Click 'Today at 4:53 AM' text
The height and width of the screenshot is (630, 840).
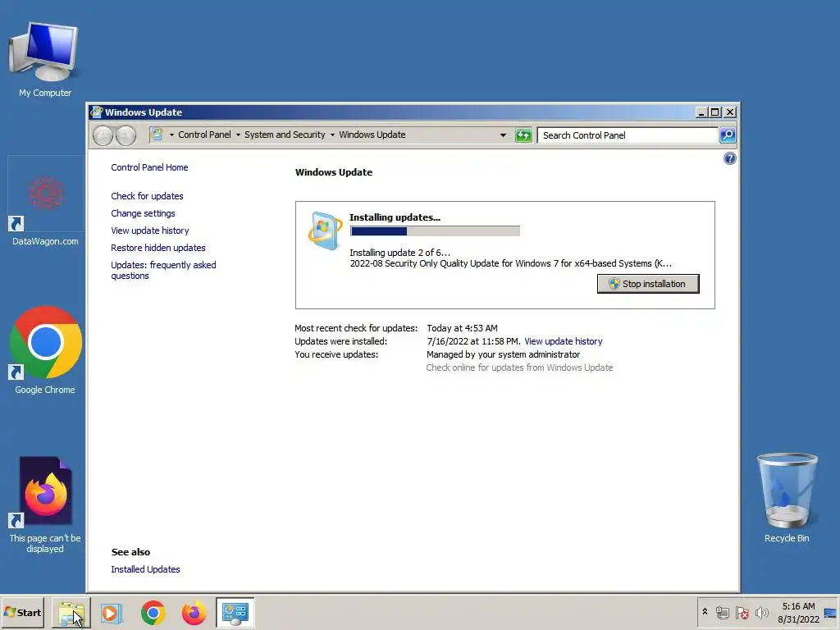[463, 328]
